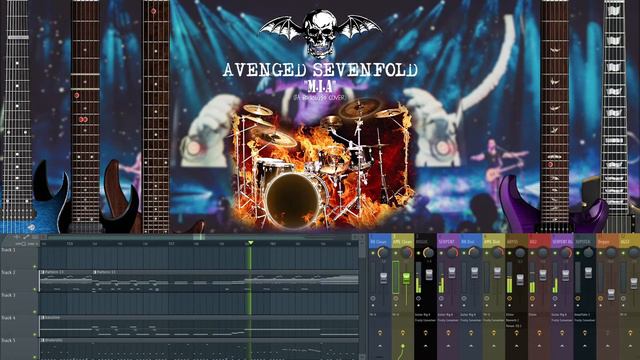Click the green playhead marker on timeline

click(x=251, y=243)
